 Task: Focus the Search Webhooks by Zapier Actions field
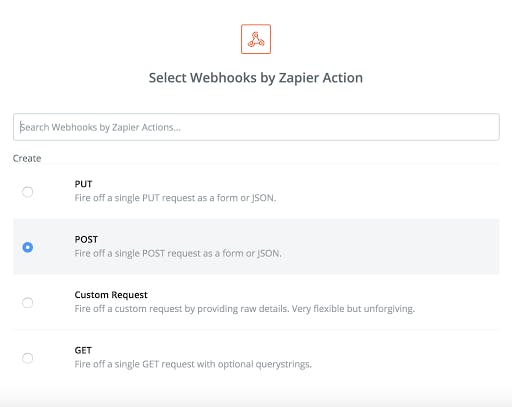(x=256, y=127)
